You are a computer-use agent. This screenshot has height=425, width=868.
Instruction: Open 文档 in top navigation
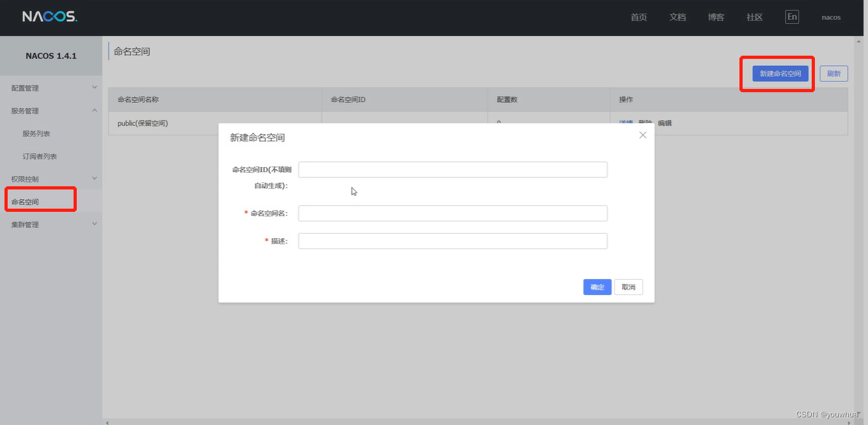pos(677,17)
